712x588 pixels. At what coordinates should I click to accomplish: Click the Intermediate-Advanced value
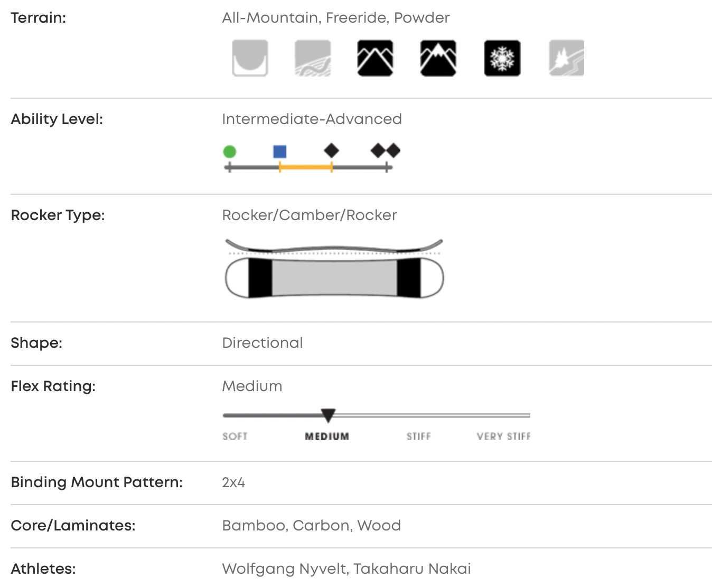click(x=312, y=119)
